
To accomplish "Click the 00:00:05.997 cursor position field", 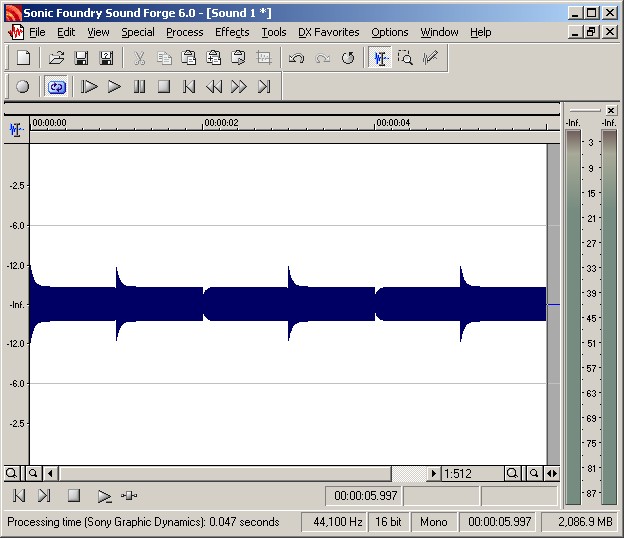I will (364, 496).
